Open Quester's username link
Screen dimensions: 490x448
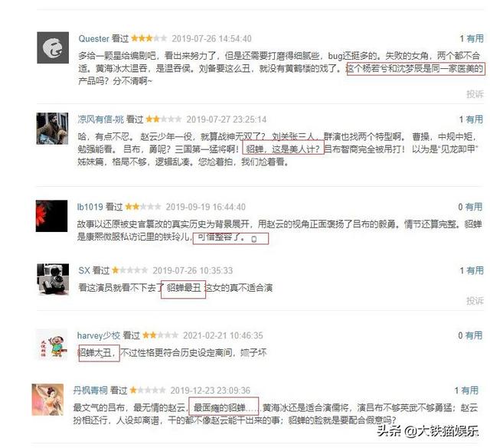(93, 38)
